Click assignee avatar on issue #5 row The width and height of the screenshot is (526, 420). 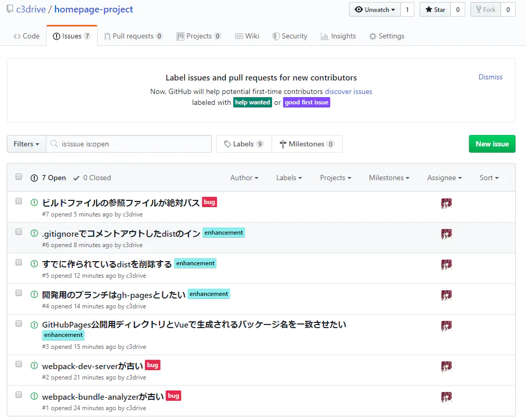tap(447, 265)
